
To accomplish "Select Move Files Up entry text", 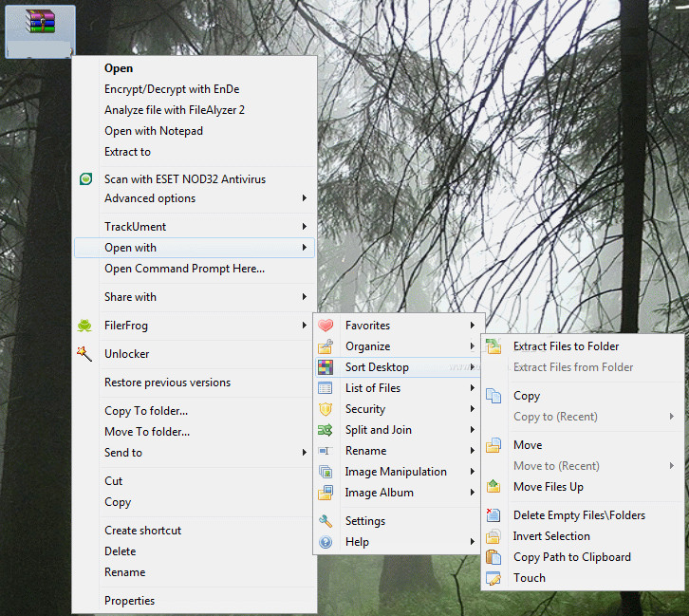I will point(549,487).
